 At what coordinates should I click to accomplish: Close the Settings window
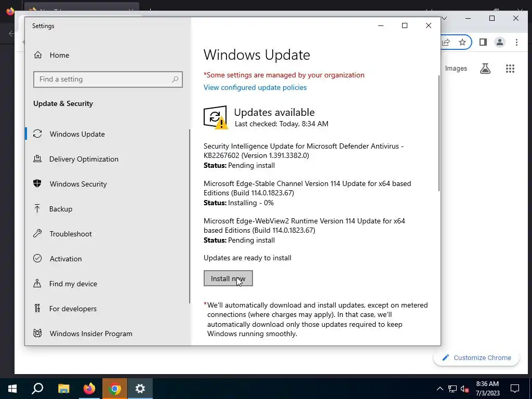(429, 26)
